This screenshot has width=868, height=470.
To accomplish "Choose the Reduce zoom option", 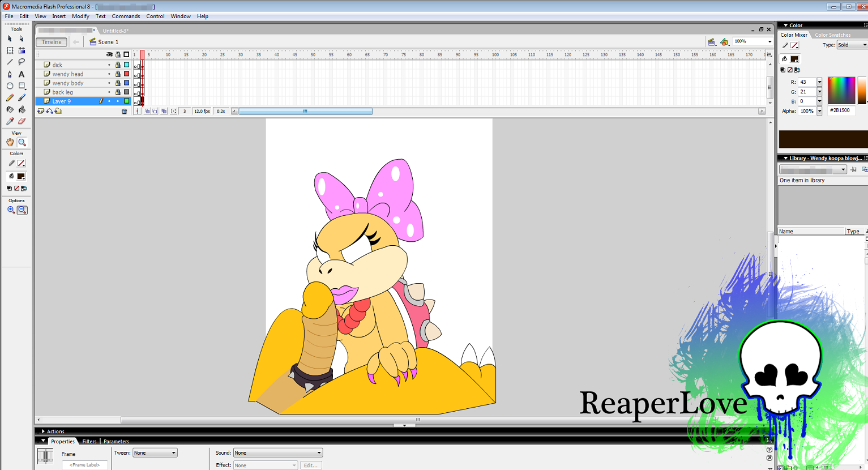I will coord(22,210).
